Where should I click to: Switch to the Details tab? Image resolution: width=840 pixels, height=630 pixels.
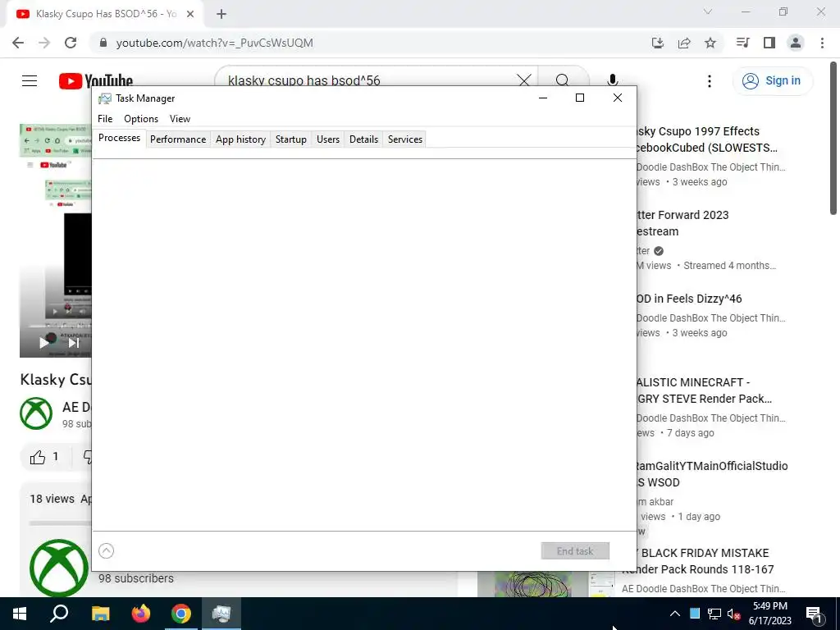pos(363,139)
